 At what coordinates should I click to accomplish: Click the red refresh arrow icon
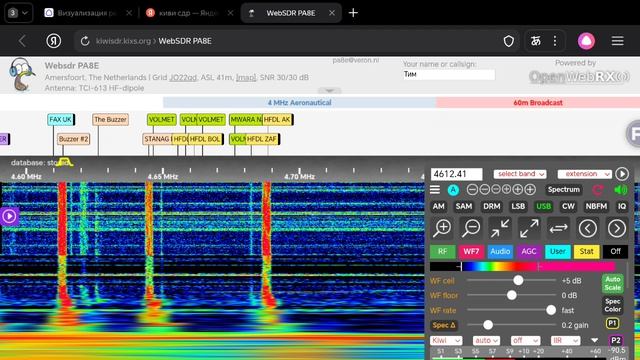click(598, 190)
